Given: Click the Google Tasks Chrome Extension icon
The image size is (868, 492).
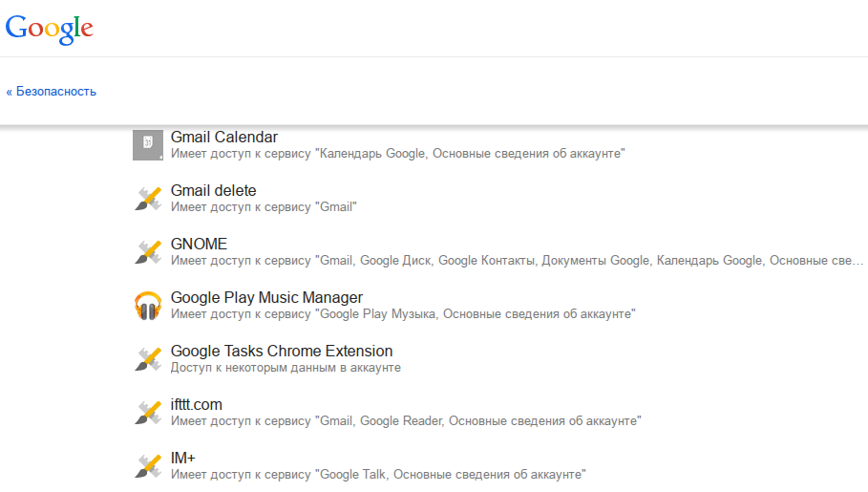Looking at the screenshot, I should click(148, 359).
